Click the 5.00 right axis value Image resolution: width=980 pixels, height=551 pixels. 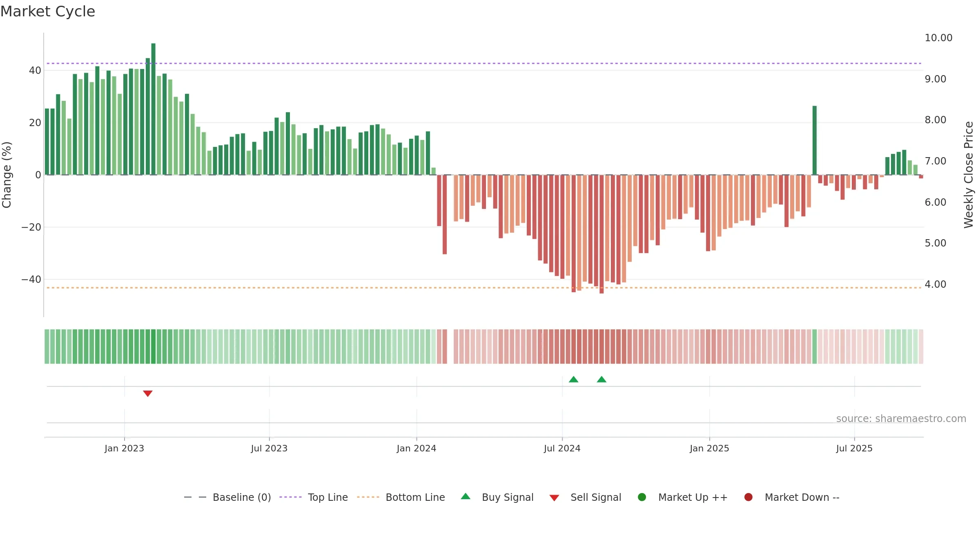(935, 243)
